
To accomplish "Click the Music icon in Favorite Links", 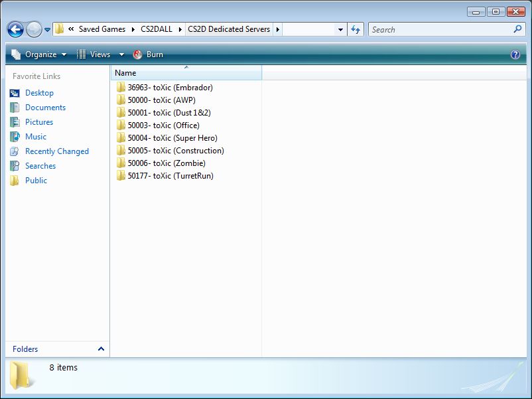I will [x=15, y=137].
